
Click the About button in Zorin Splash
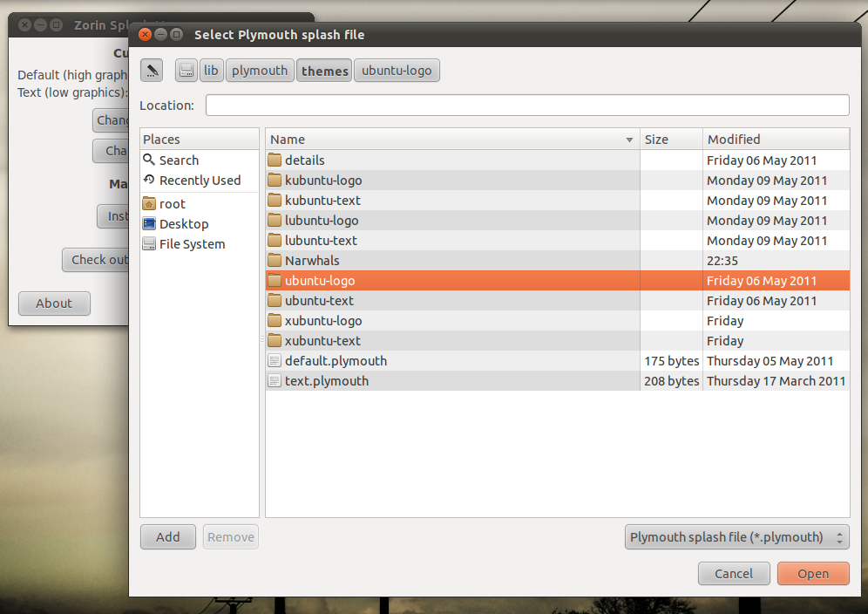click(54, 303)
